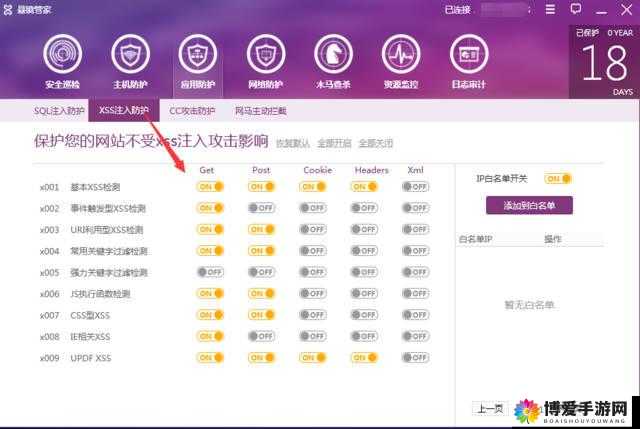Screen dimensions: 640x429
Task: Click the Headers column header
Action: 371,170
